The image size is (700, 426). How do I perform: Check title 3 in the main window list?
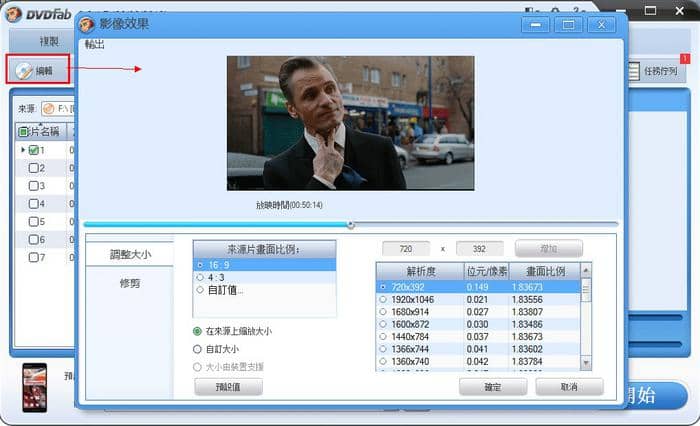point(33,186)
